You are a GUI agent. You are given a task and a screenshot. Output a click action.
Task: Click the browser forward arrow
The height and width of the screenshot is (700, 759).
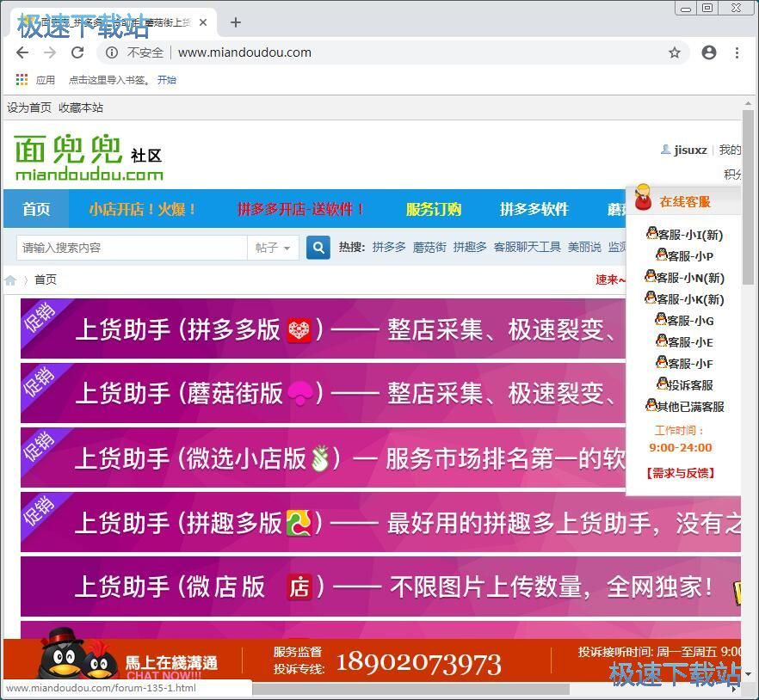pos(50,52)
